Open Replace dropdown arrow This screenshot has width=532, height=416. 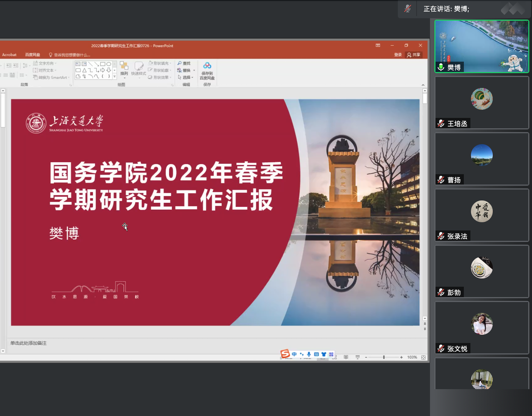click(x=194, y=70)
